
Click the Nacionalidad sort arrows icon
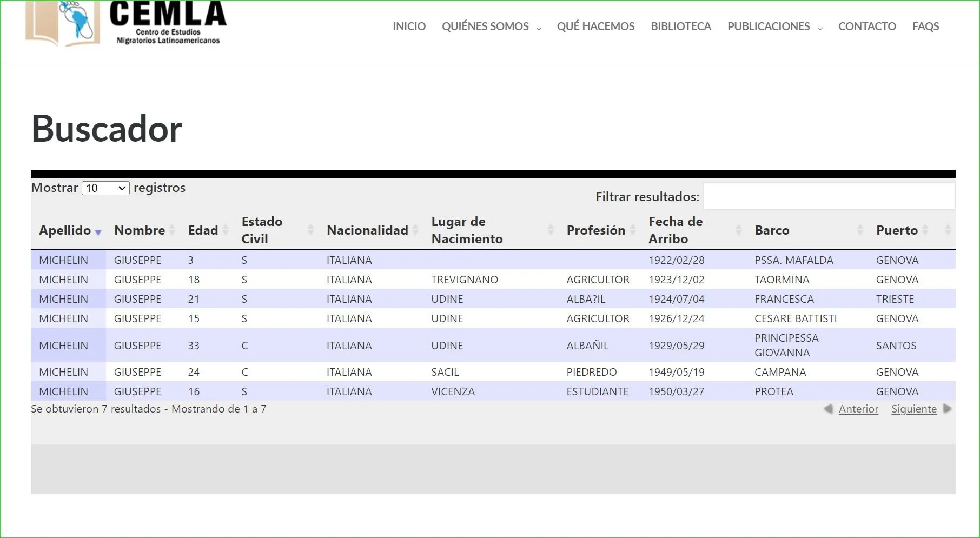[x=415, y=230]
